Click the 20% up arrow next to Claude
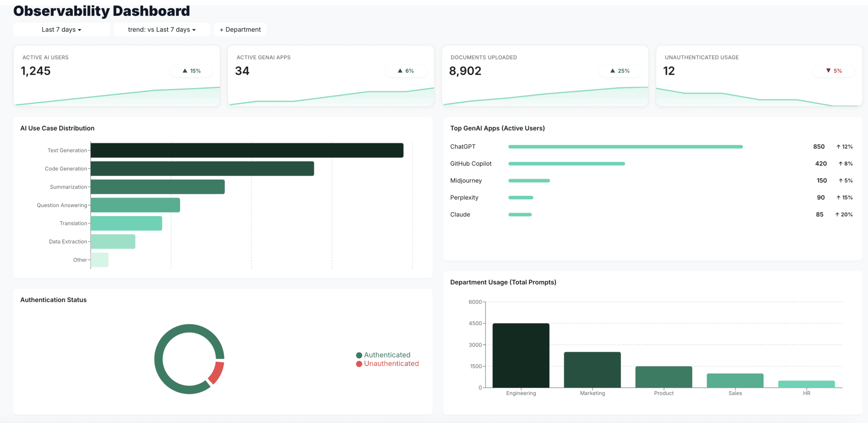The image size is (868, 423). (x=844, y=214)
